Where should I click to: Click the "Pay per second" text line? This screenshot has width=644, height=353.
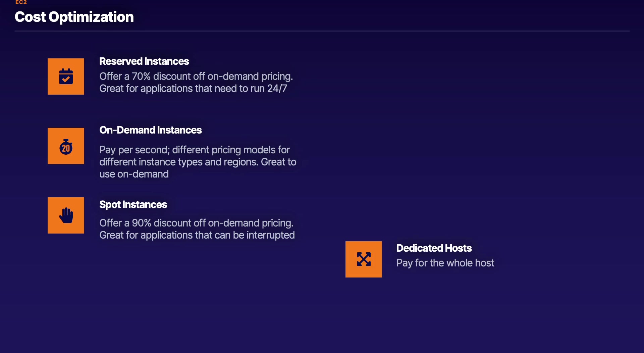click(x=195, y=150)
